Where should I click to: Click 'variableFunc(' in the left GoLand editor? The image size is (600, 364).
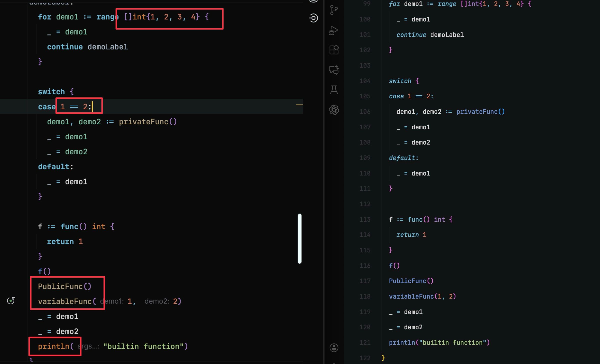point(67,301)
